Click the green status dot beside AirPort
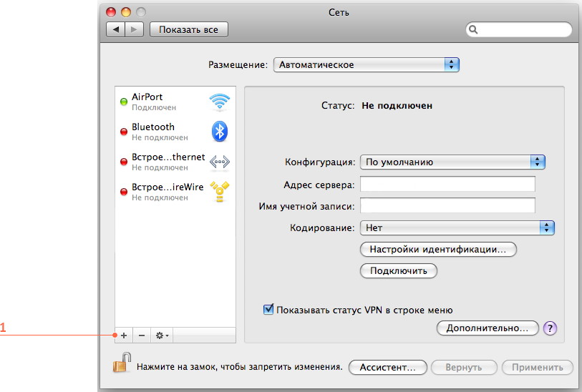The width and height of the screenshot is (582, 392). 124,102
